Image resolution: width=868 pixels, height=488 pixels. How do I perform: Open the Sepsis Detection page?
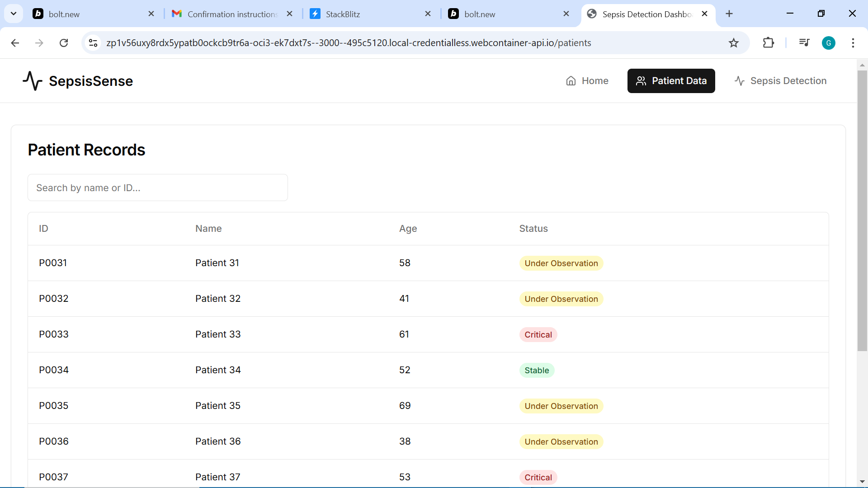[x=780, y=81]
